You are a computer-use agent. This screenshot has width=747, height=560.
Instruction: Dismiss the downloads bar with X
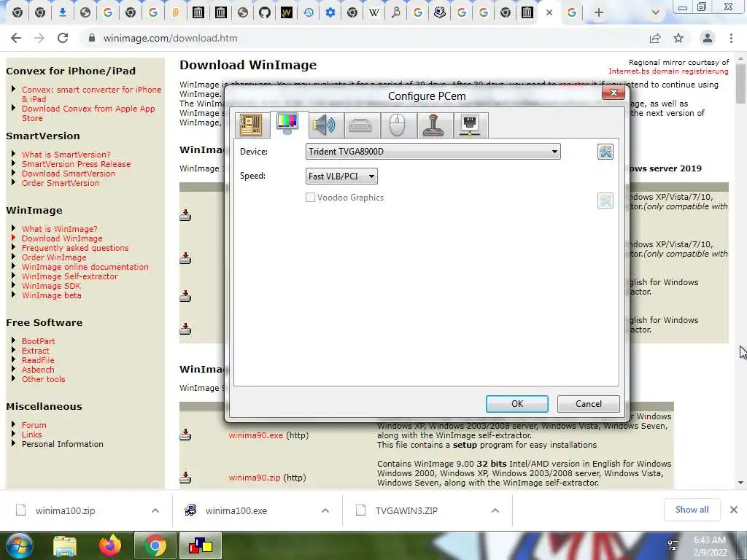click(x=734, y=510)
